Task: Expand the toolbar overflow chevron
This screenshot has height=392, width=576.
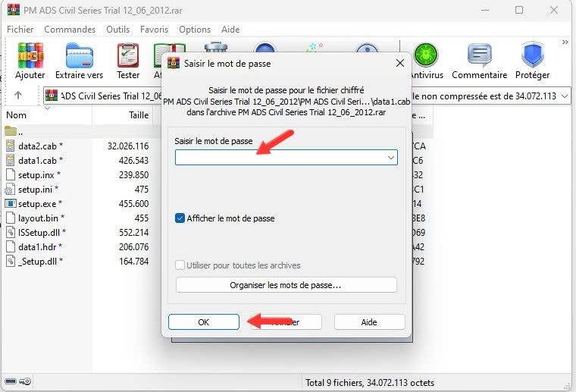Action: pyautogui.click(x=565, y=43)
